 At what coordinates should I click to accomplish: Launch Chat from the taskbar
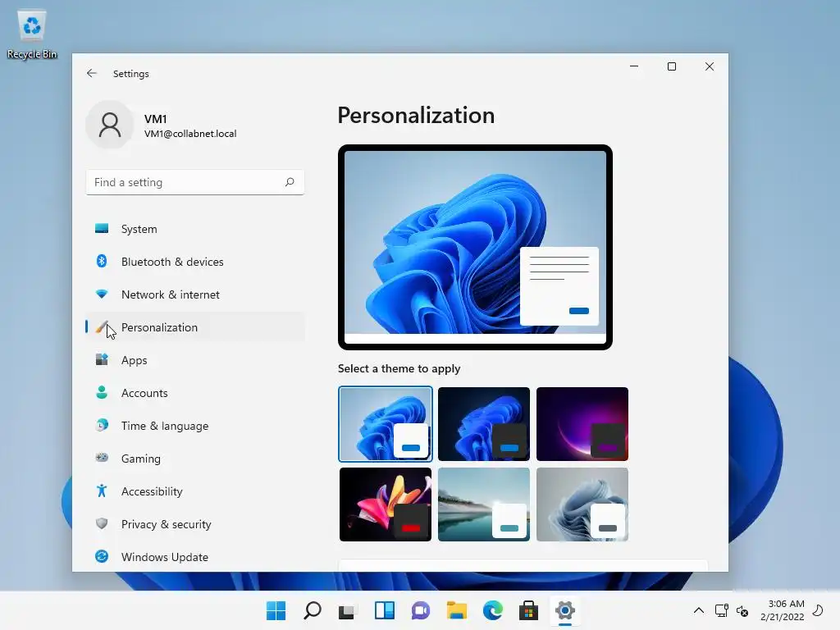tap(421, 610)
